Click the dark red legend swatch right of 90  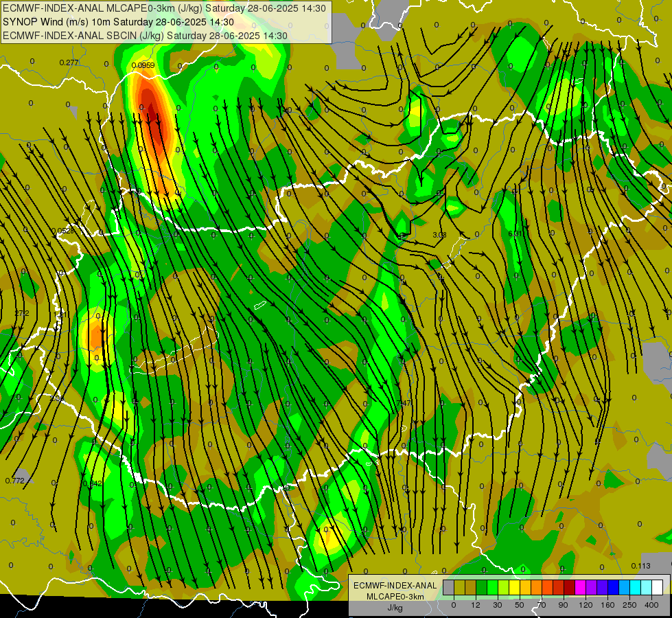[x=570, y=587]
